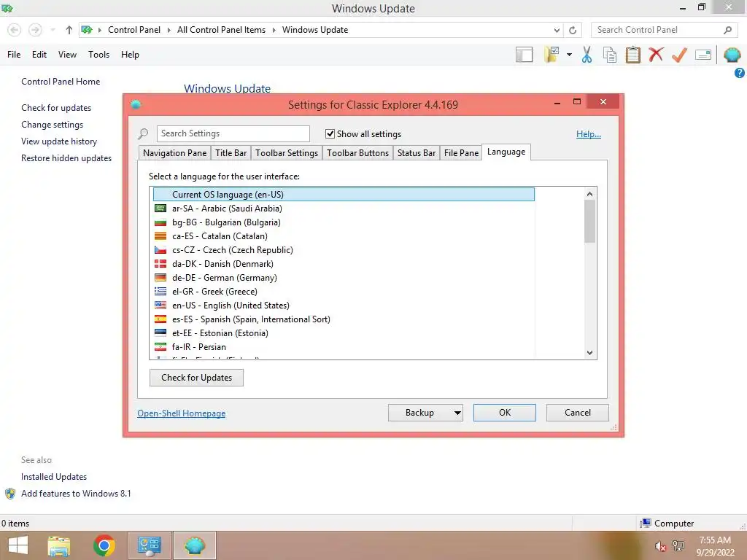The width and height of the screenshot is (747, 560).
Task: Click the Forward navigation arrow
Action: (35, 30)
